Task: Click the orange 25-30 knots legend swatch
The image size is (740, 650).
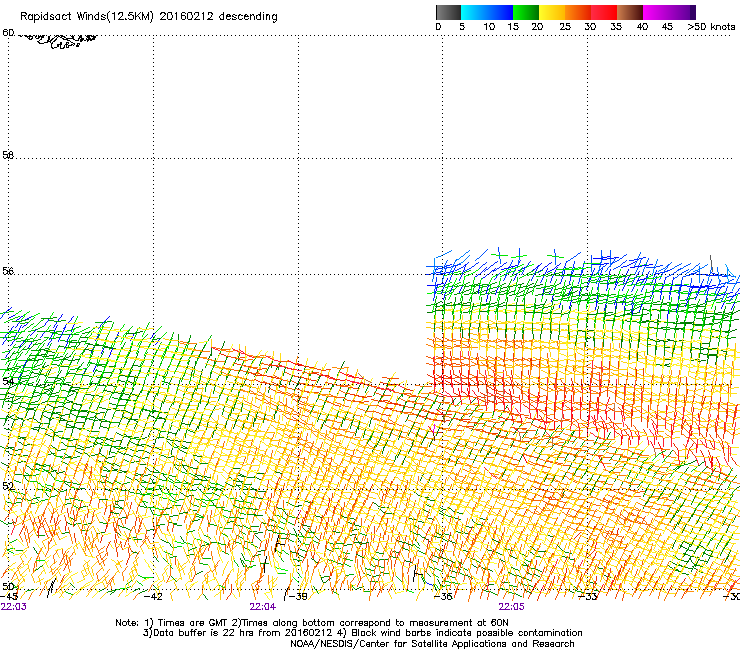Action: click(x=578, y=12)
